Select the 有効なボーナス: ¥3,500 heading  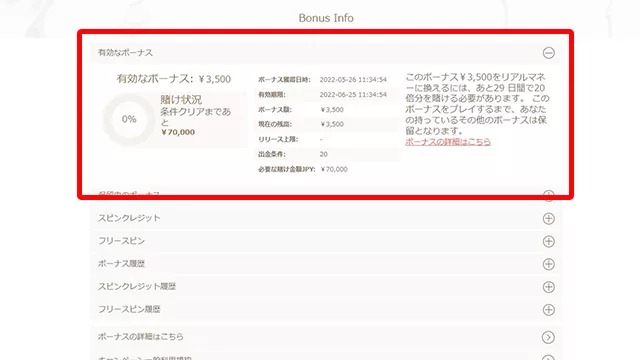point(174,79)
